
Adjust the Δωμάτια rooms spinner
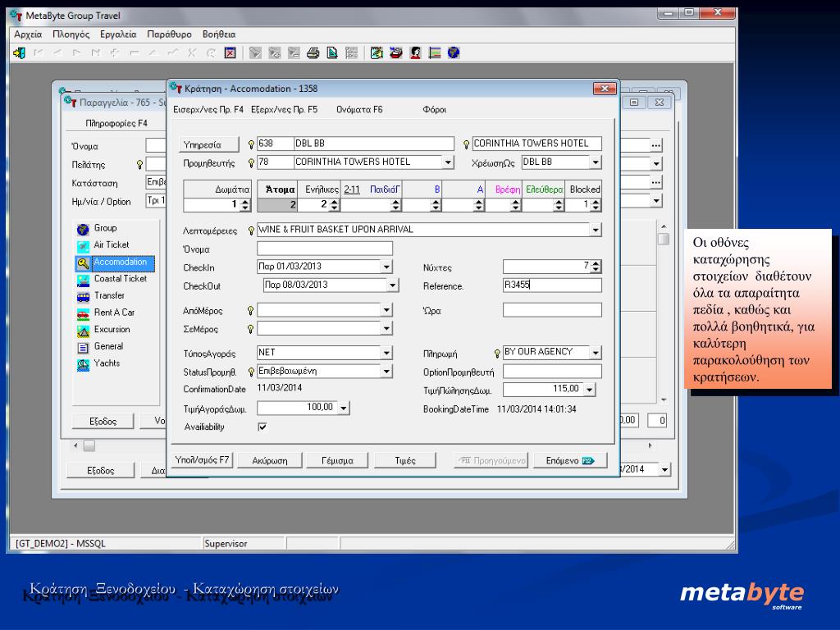[244, 204]
